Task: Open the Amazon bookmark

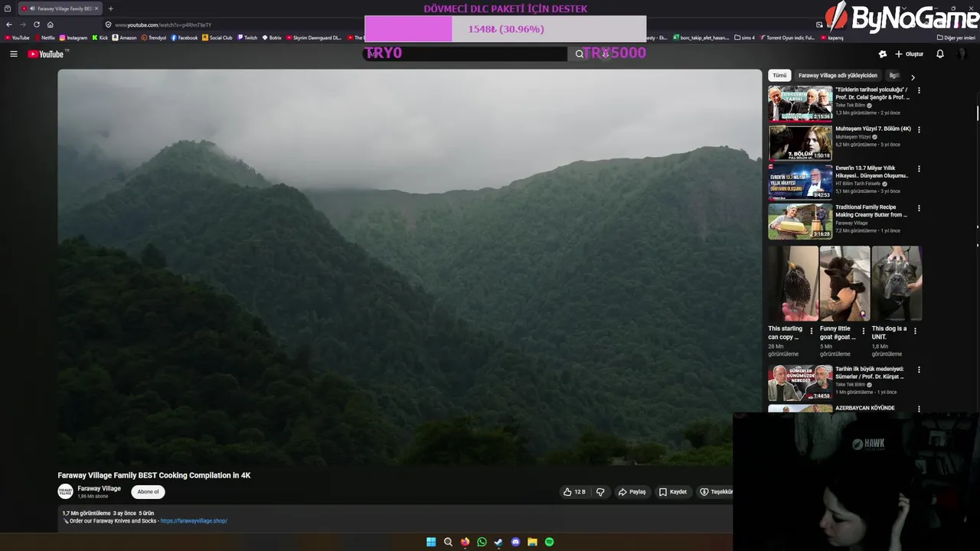Action: pyautogui.click(x=124, y=37)
